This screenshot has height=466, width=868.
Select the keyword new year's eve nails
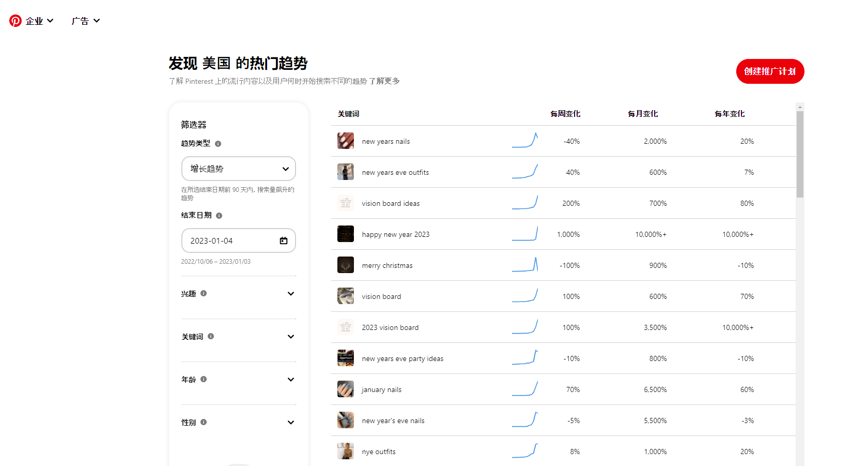pos(393,420)
